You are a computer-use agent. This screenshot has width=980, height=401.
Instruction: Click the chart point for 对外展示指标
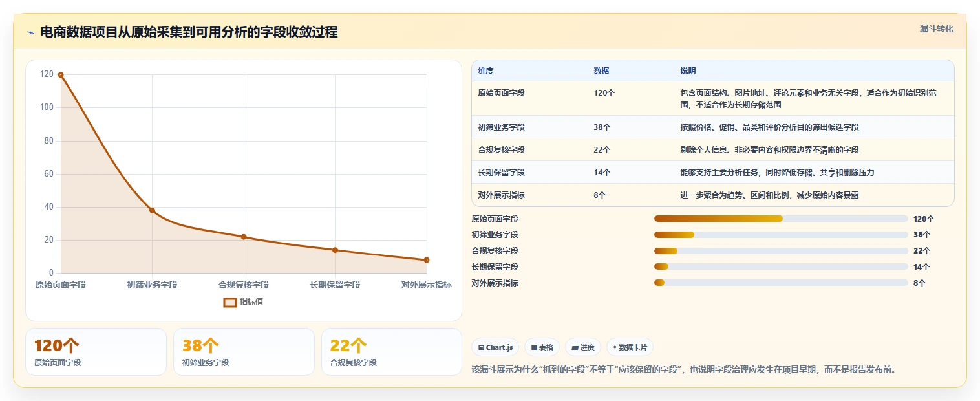[x=427, y=260]
